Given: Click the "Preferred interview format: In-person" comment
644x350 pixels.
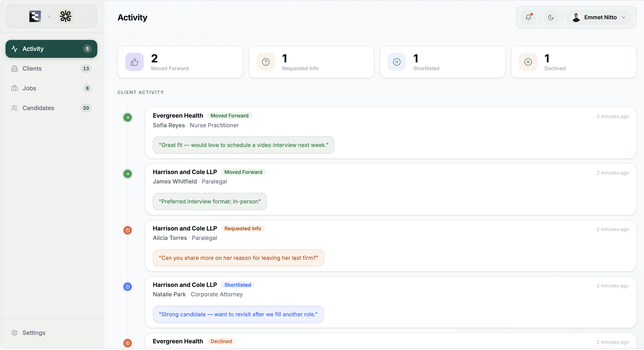Looking at the screenshot, I should tap(210, 202).
